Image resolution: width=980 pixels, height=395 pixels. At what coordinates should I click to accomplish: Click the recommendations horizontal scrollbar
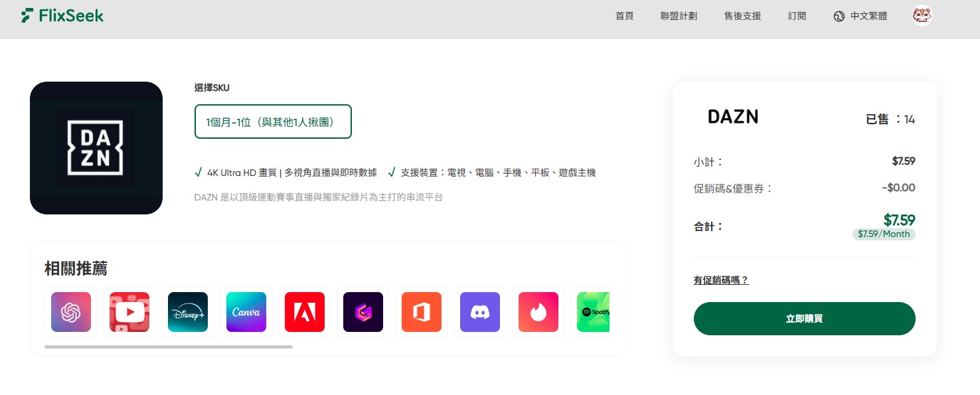pyautogui.click(x=169, y=347)
